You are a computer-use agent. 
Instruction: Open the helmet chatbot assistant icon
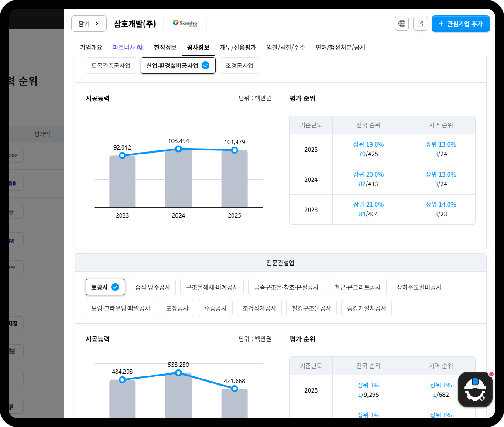[475, 389]
